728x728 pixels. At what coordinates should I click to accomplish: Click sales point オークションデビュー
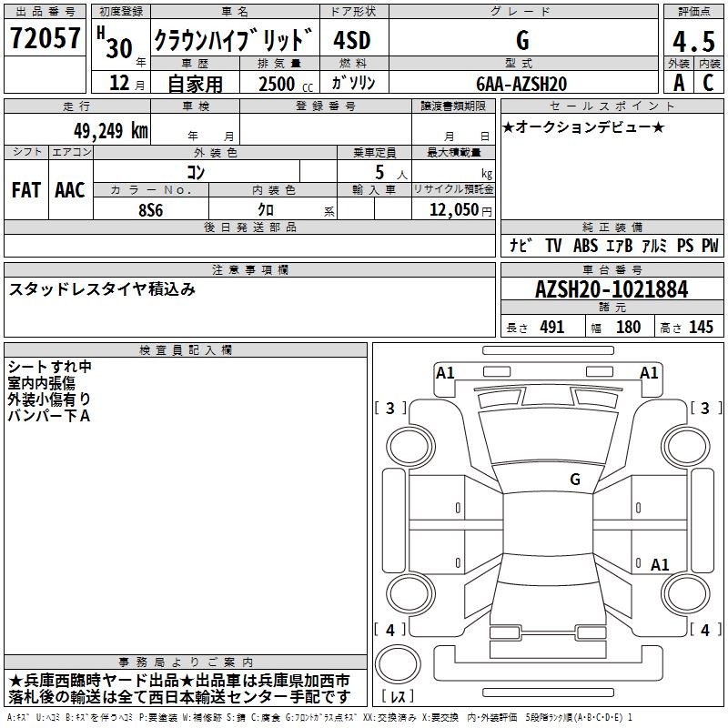coord(583,126)
